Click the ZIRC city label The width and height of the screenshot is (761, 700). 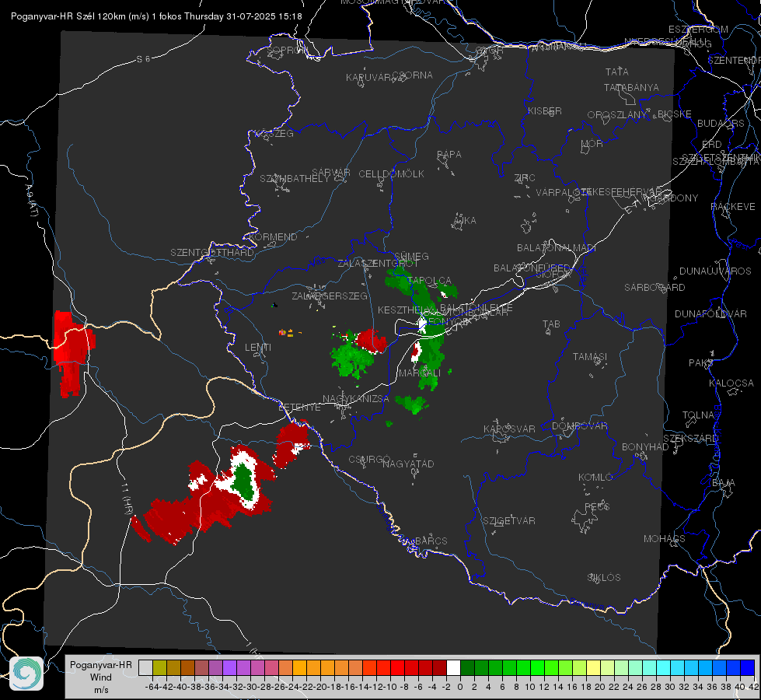(x=525, y=178)
